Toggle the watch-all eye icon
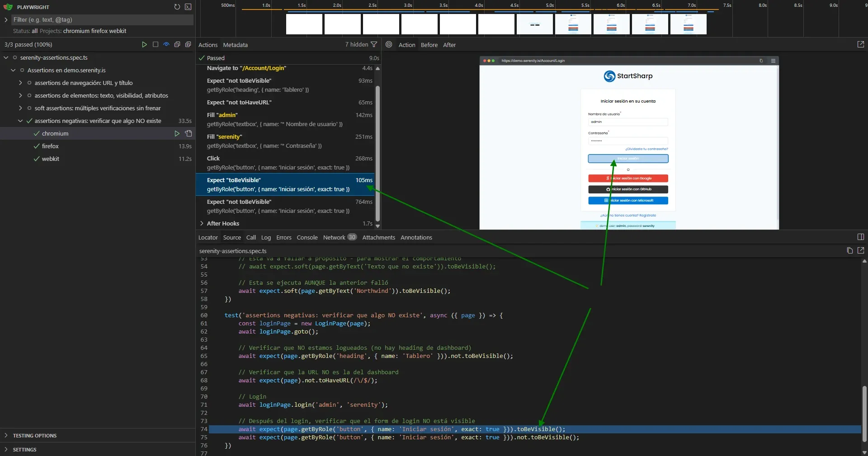The width and height of the screenshot is (868, 456). [x=166, y=44]
